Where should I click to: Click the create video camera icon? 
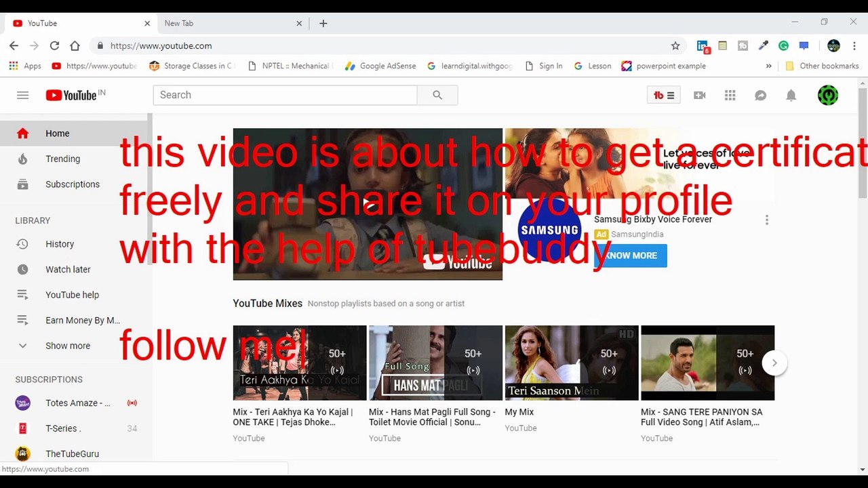(700, 96)
